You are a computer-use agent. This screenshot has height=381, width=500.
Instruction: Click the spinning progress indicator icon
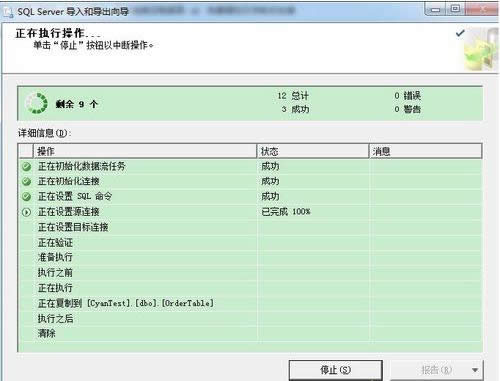36,103
